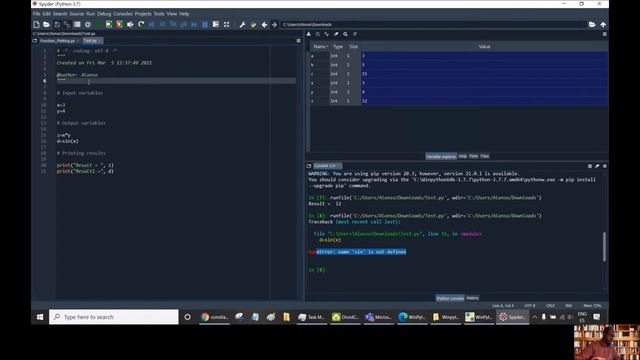
Task: Run selection or current line icon
Action: click(130, 24)
